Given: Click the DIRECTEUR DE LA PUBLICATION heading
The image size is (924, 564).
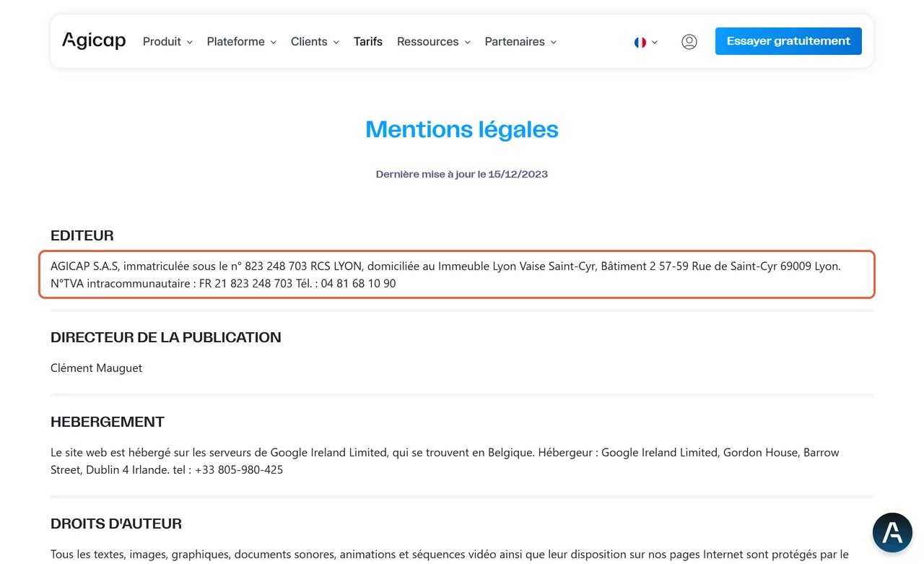Looking at the screenshot, I should 166,337.
